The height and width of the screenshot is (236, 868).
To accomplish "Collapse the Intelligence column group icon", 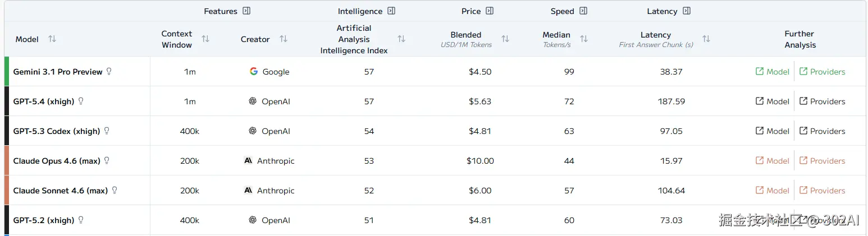I will click(391, 11).
